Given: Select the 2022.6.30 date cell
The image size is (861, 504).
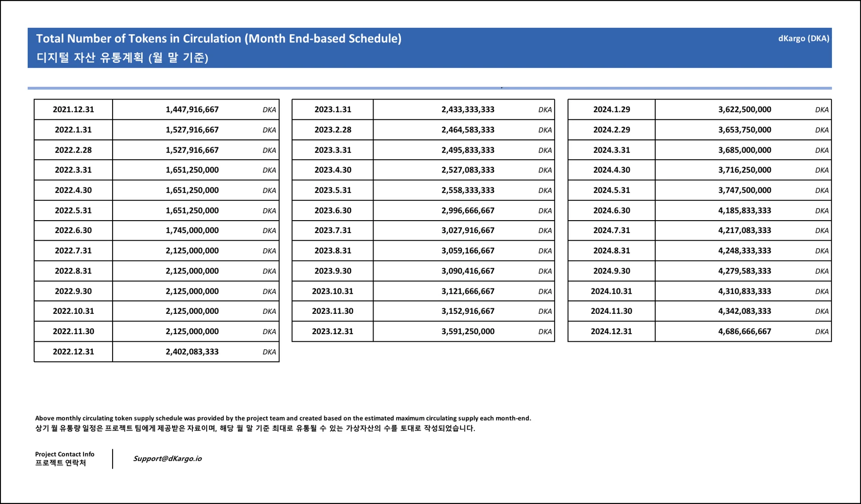Looking at the screenshot, I should coord(74,230).
